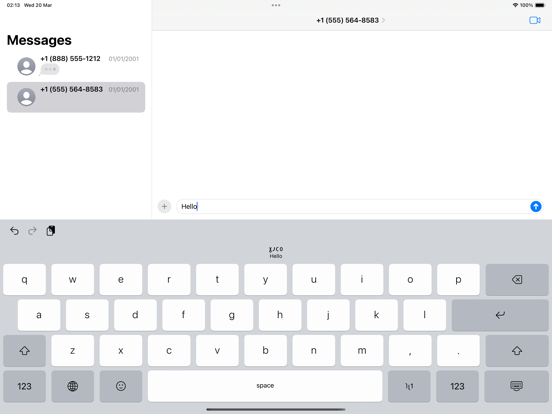552x414 pixels.
Task: Dismiss the on-screen keyboard
Action: click(x=516, y=386)
